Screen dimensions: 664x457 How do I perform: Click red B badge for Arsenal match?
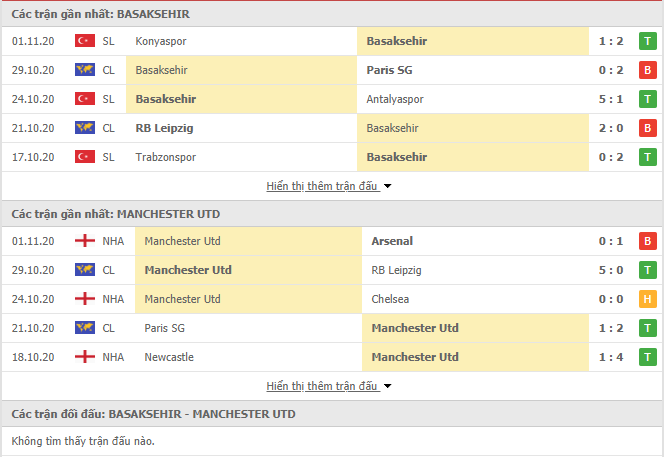(x=647, y=241)
